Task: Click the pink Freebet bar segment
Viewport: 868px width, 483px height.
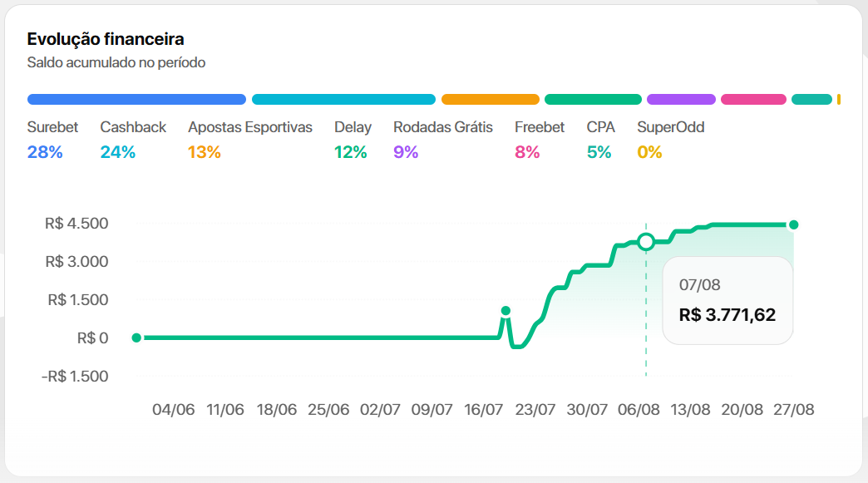Action: point(753,100)
